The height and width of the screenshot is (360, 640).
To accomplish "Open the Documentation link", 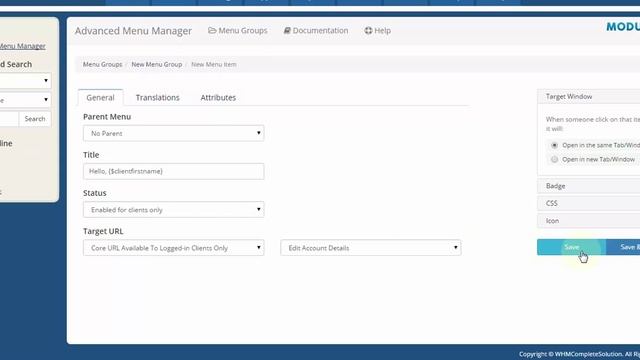I will [316, 31].
